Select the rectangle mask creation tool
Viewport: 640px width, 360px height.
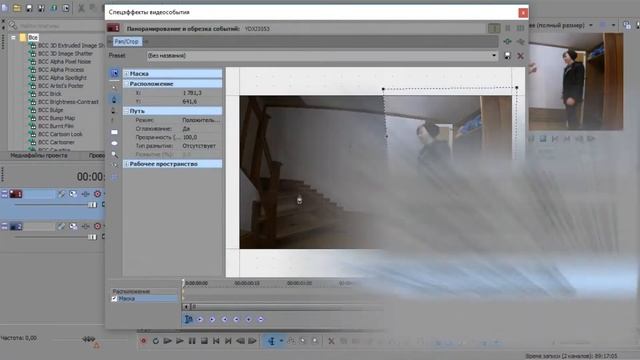114,132
